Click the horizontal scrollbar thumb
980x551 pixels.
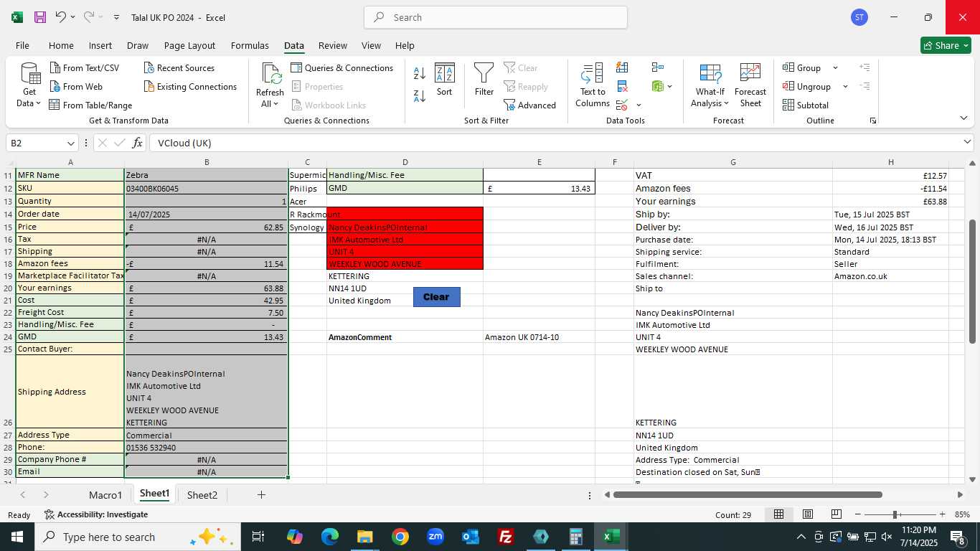click(748, 494)
